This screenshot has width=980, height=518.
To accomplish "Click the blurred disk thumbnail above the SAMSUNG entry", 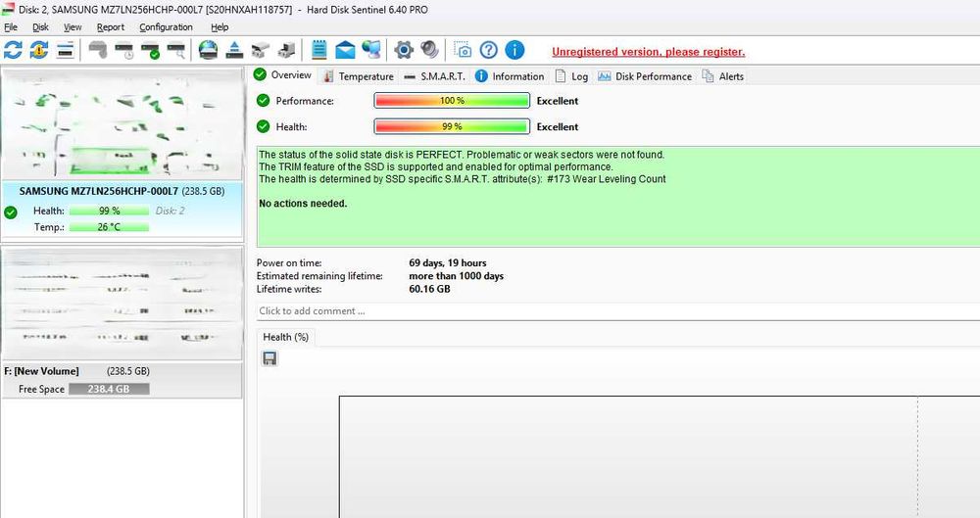I will [122, 123].
